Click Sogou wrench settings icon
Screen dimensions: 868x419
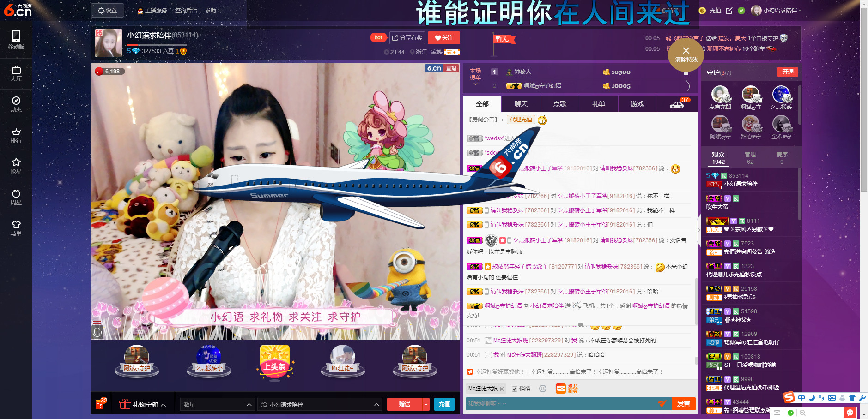coord(862,398)
